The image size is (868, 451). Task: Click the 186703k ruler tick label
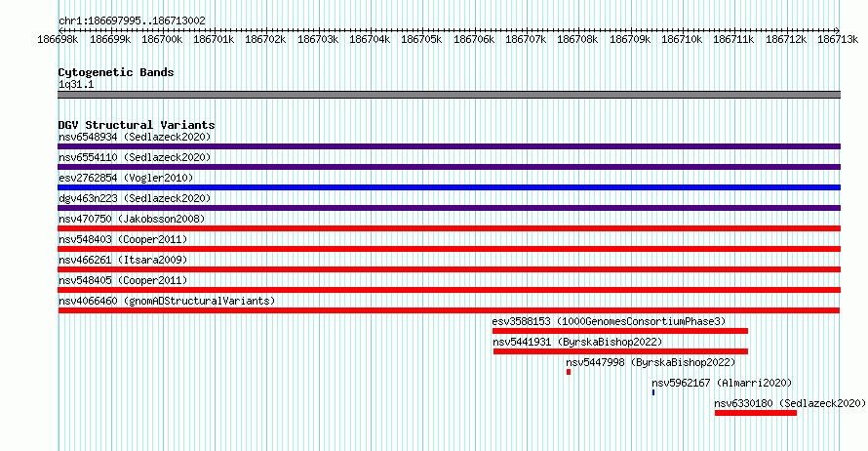[x=318, y=39]
